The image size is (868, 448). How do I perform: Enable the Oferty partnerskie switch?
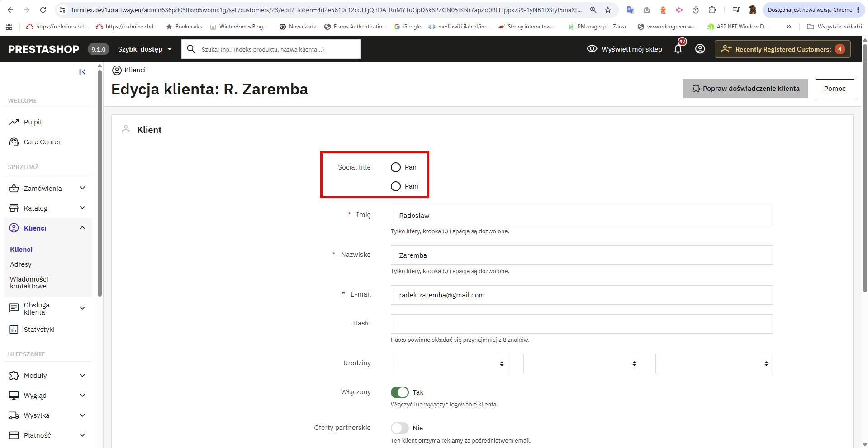400,428
